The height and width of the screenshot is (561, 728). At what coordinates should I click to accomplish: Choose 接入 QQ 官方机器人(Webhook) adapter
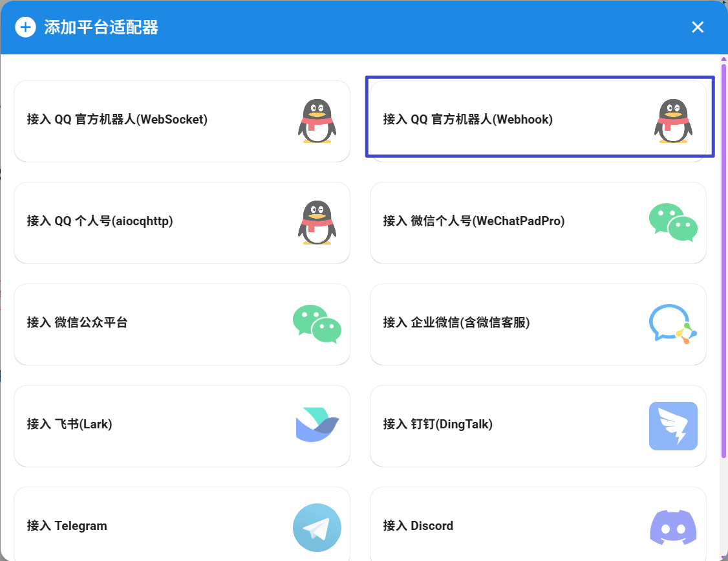[x=467, y=120]
